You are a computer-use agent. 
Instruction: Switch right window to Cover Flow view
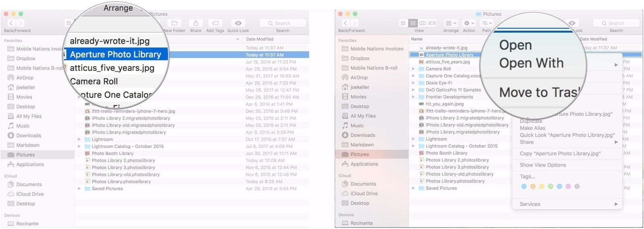pos(432,23)
